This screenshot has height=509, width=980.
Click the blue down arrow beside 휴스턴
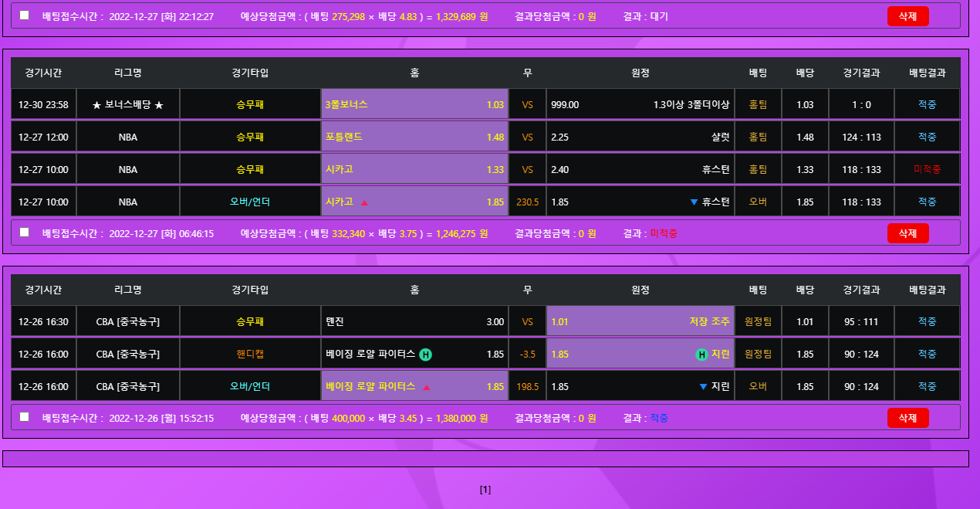pos(694,202)
